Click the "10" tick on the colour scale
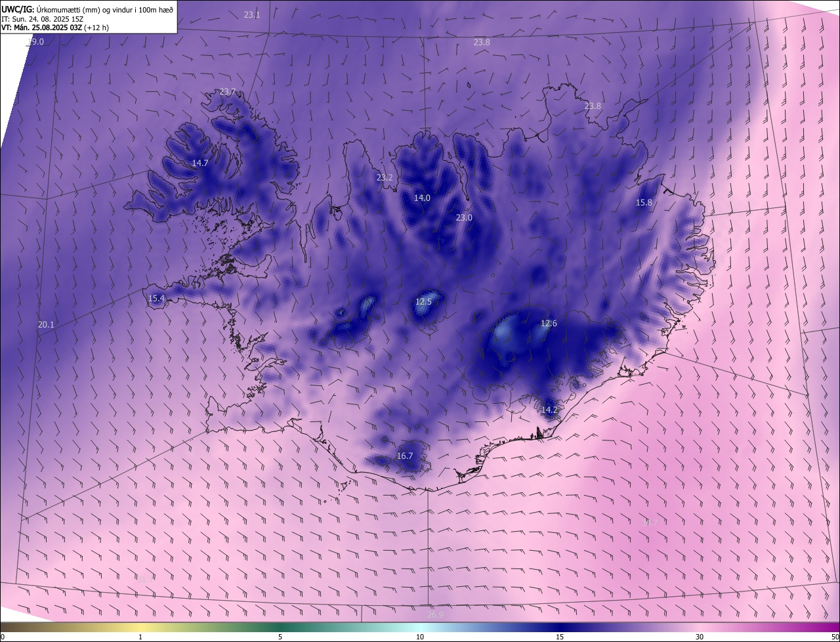Viewport: 840px width, 642px height. [420, 637]
